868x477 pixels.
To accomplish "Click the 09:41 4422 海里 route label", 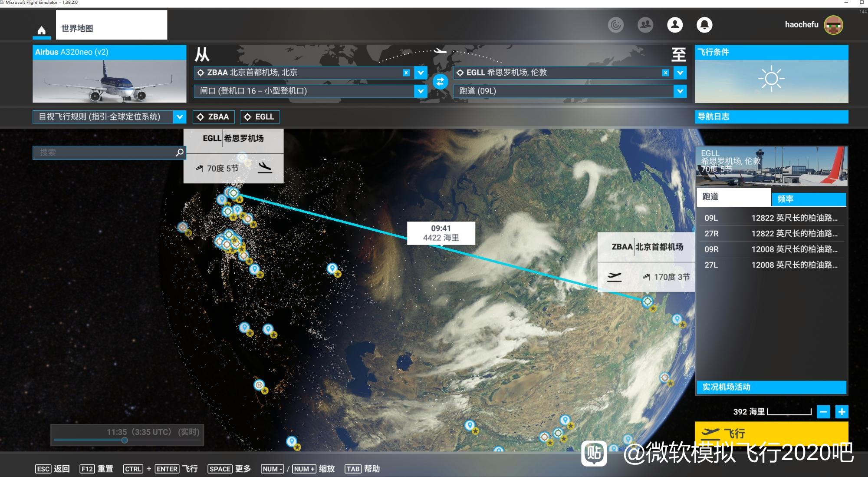I will 441,233.
